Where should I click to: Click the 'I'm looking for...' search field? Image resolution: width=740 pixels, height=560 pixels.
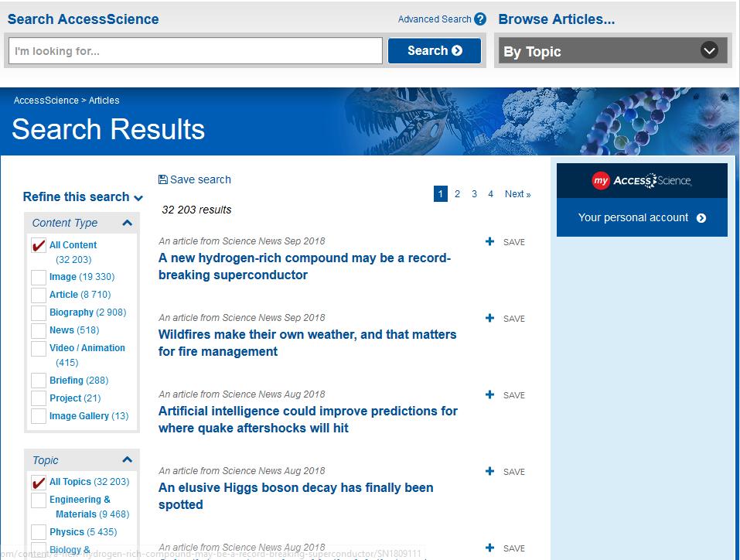(196, 51)
